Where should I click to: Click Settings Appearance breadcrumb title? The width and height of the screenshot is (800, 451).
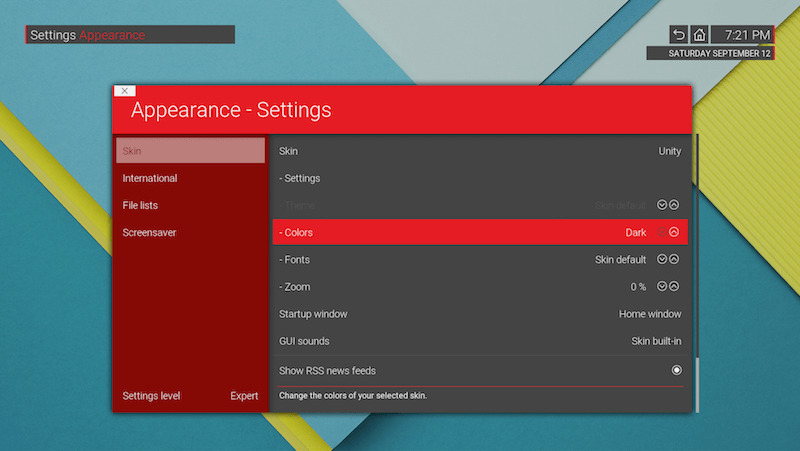pos(131,35)
